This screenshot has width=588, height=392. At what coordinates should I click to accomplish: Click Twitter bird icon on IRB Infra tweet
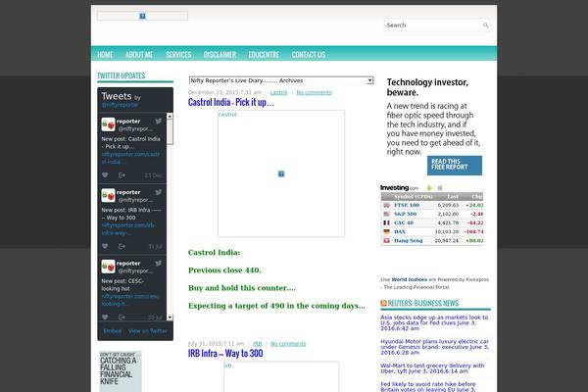tap(159, 192)
